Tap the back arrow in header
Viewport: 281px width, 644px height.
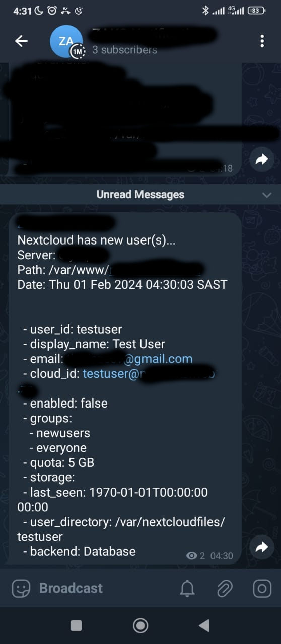(x=21, y=41)
